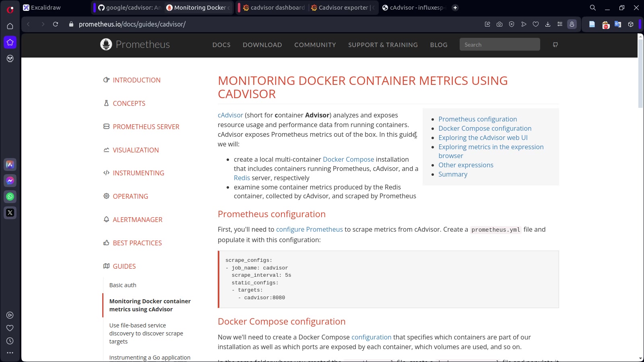Screen dimensions: 644x362
Task: Open the ad blocker shield icon
Action: click(512, 24)
